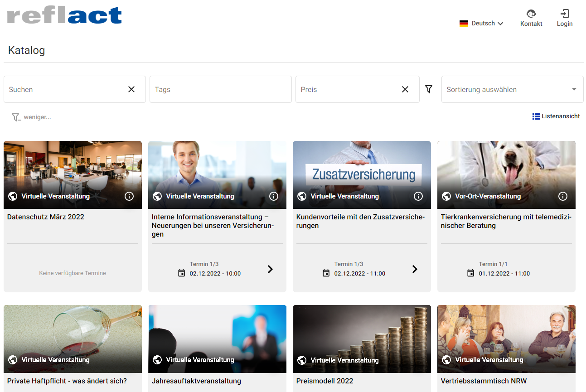Collapse filters with the weniger... button

(31, 117)
